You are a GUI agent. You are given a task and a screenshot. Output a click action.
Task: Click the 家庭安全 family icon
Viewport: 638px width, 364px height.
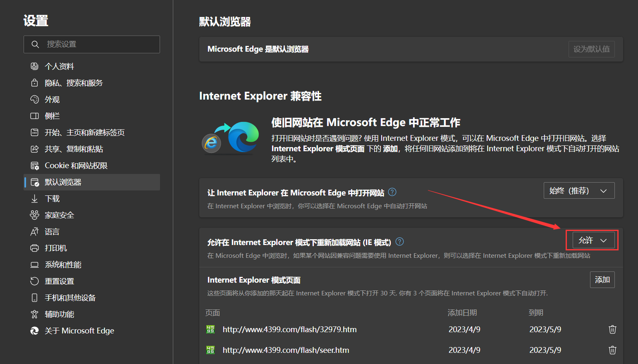[x=35, y=215]
